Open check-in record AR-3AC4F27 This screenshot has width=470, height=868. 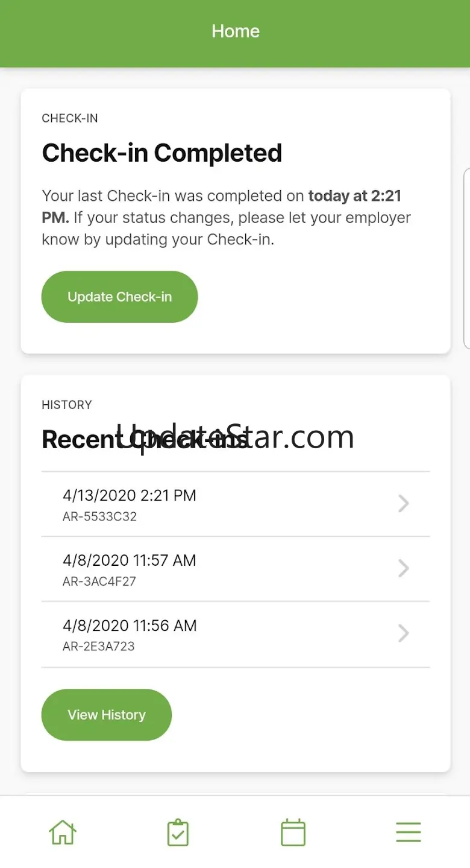[x=99, y=581]
